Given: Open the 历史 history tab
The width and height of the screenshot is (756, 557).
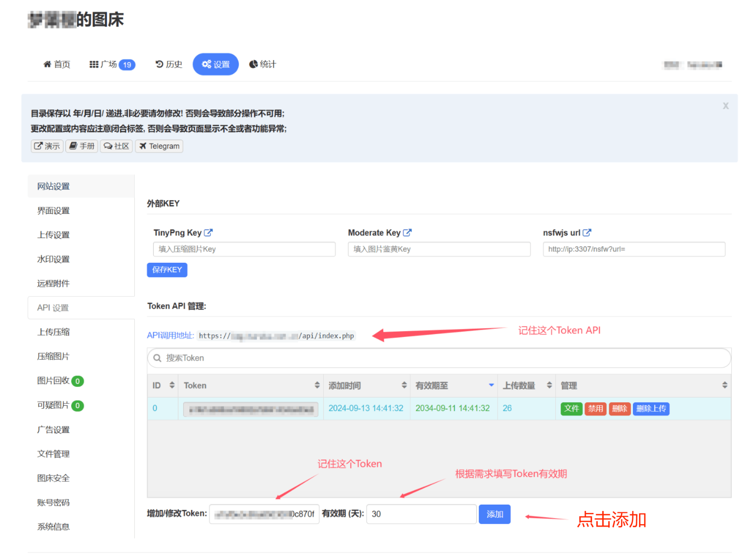Looking at the screenshot, I should [x=169, y=64].
